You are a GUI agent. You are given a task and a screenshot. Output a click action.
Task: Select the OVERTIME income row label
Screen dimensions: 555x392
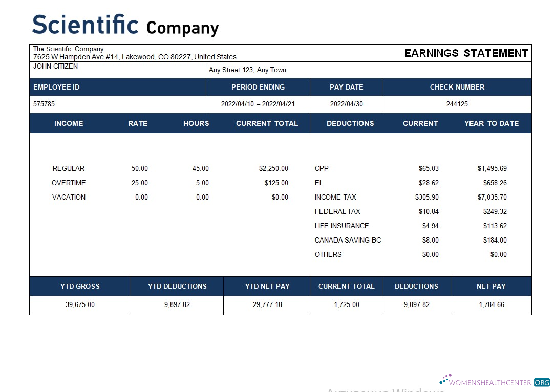69,183
